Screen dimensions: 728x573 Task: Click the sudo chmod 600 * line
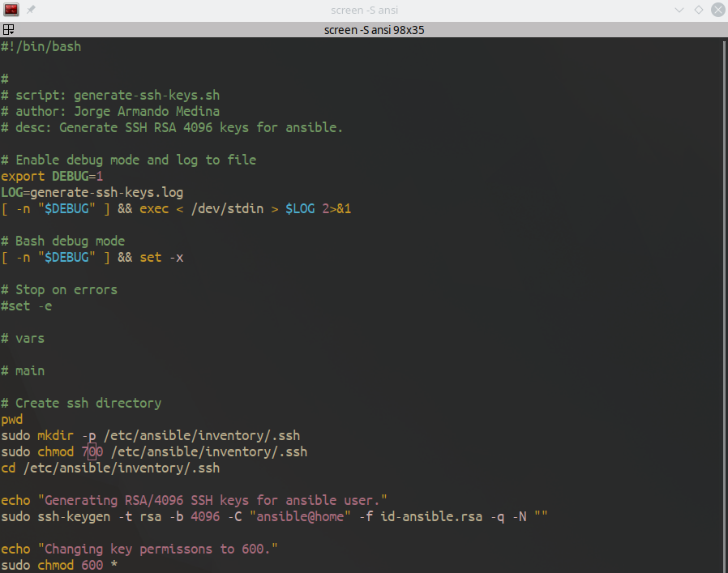coord(58,565)
